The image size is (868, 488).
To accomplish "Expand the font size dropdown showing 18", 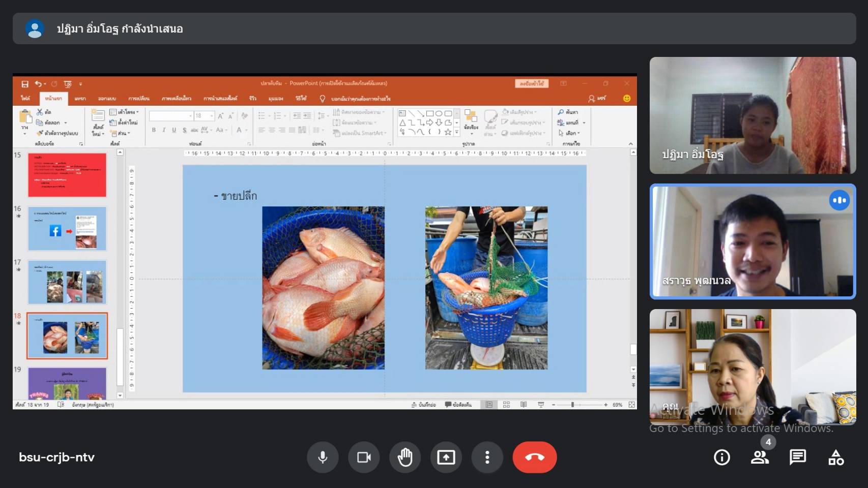I will click(212, 116).
